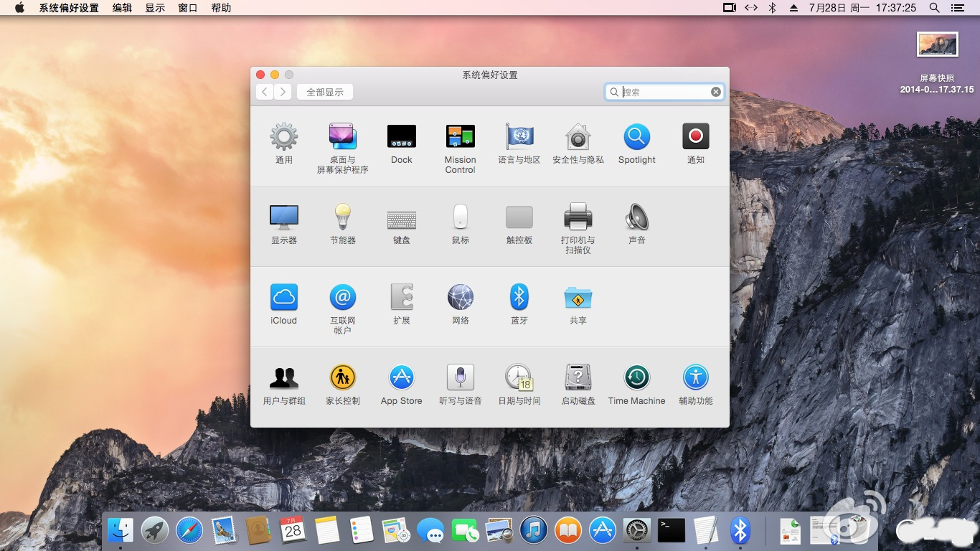Open 网络 network preferences
The image size is (980, 551).
click(x=461, y=297)
